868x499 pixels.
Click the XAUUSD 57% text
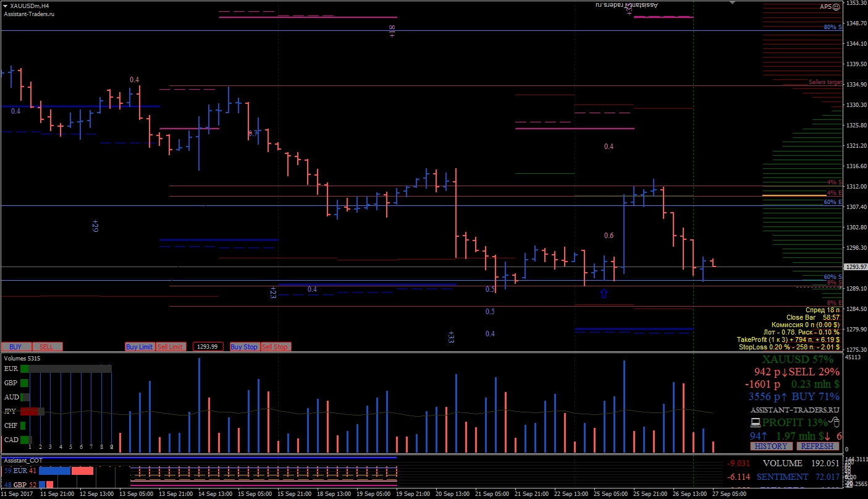coord(798,359)
